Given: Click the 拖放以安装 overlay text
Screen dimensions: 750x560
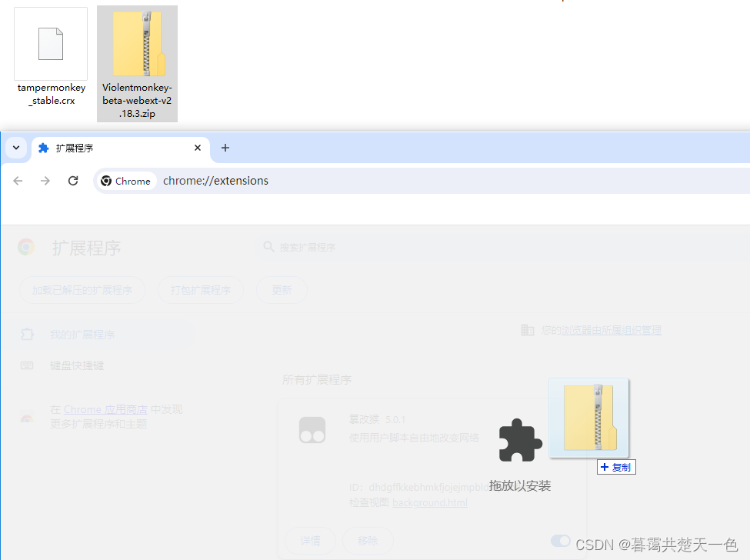Looking at the screenshot, I should 520,486.
